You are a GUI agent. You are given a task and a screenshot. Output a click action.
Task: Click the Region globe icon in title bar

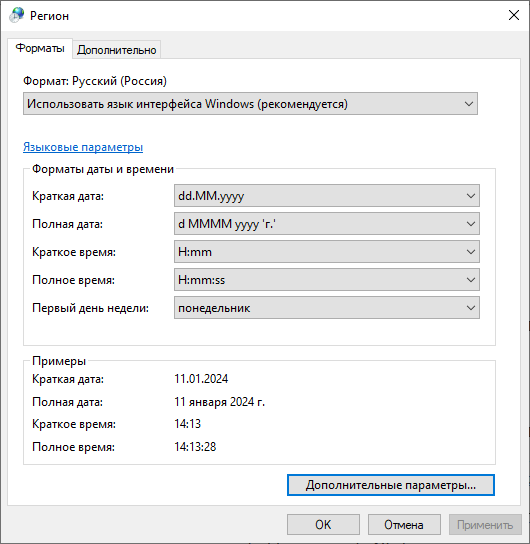[17, 15]
